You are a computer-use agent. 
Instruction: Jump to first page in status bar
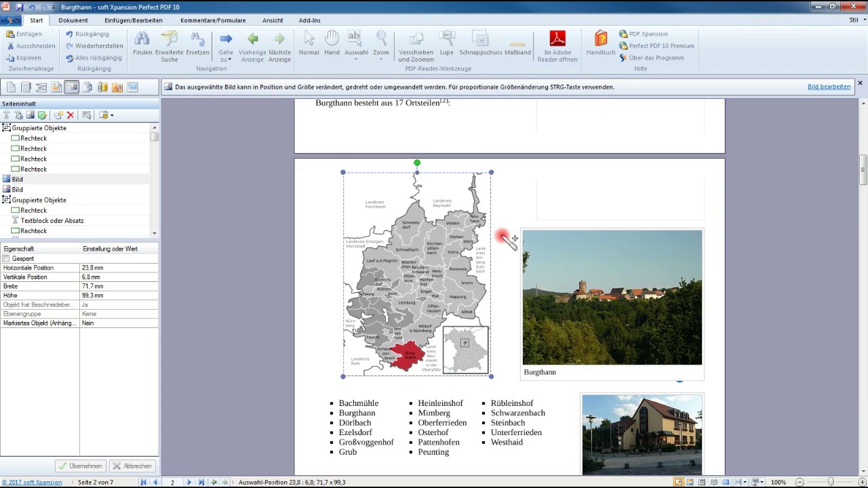pos(143,483)
